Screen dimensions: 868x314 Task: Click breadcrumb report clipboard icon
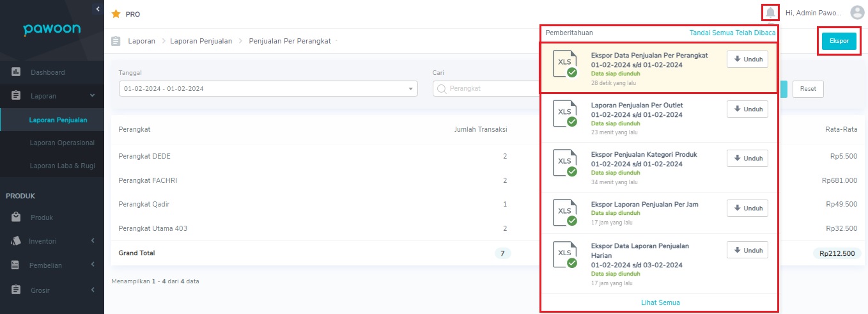[x=116, y=41]
